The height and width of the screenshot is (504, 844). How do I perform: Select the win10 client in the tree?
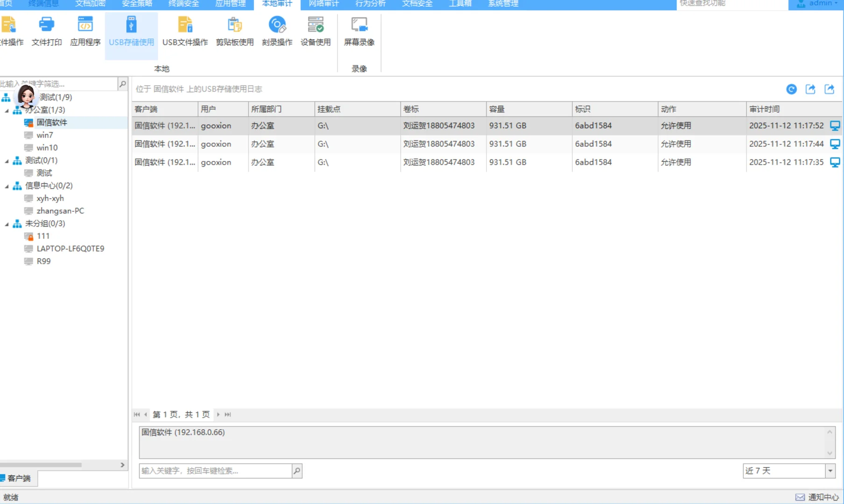[47, 148]
